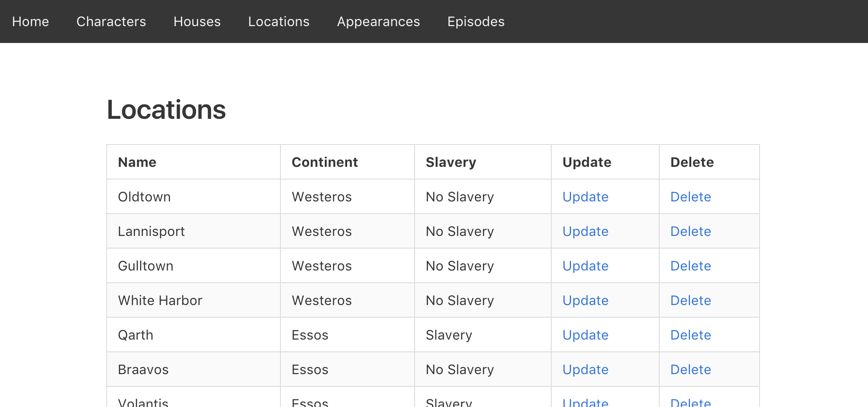The width and height of the screenshot is (868, 407).
Task: Delete the White Harbor location
Action: pos(690,300)
